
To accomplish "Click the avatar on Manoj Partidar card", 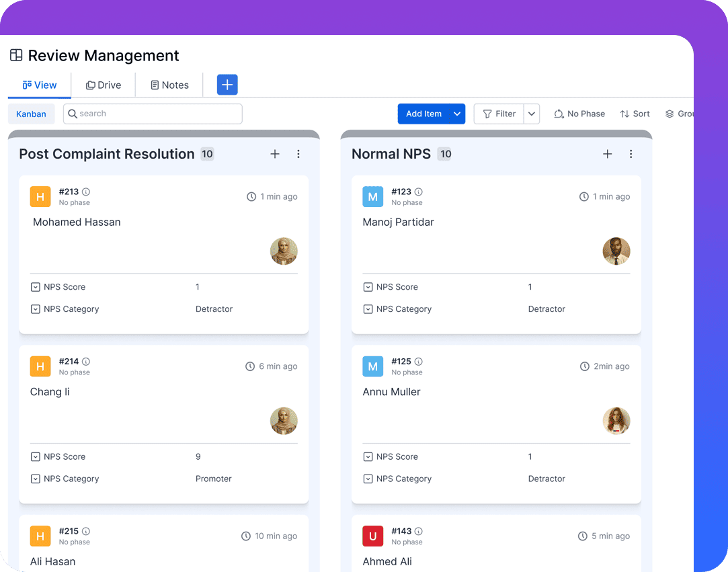I will click(x=616, y=251).
